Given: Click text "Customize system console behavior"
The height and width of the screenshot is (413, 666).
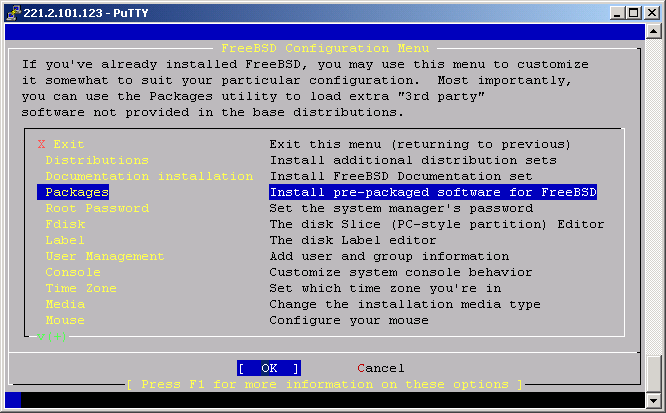Looking at the screenshot, I should pos(401,272).
